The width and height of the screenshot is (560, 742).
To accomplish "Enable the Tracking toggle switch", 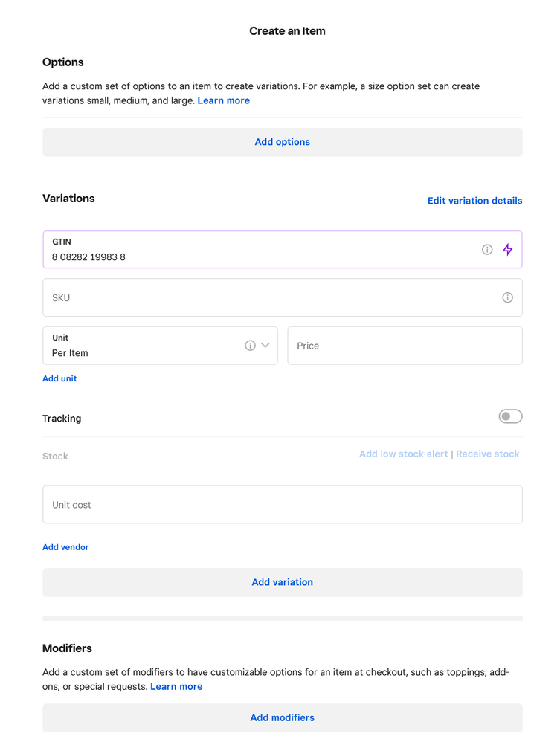I will pyautogui.click(x=510, y=416).
